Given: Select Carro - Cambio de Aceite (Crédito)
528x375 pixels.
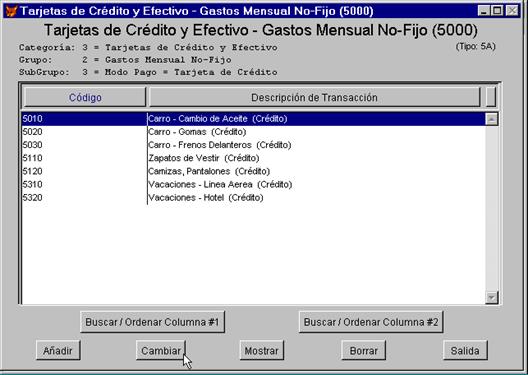Looking at the screenshot, I should (x=218, y=119).
